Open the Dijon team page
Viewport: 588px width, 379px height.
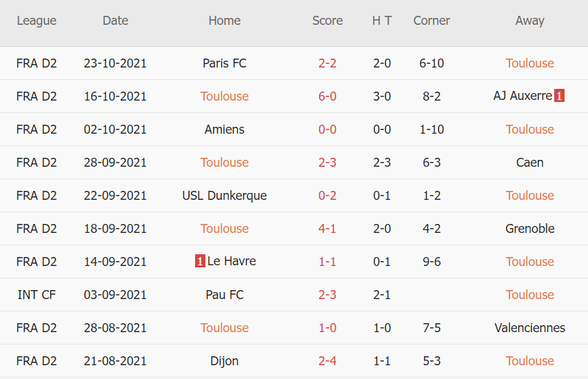(225, 361)
